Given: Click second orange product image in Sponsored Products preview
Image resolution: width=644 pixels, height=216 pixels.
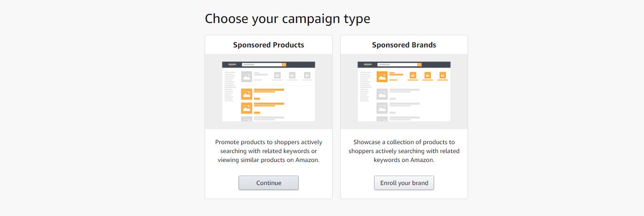Looking at the screenshot, I should [x=246, y=108].
